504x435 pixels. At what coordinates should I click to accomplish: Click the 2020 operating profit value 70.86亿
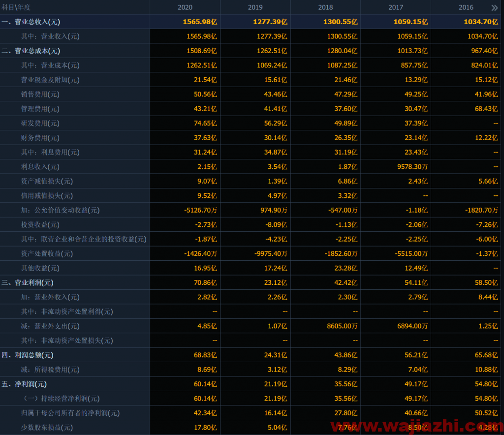point(205,283)
